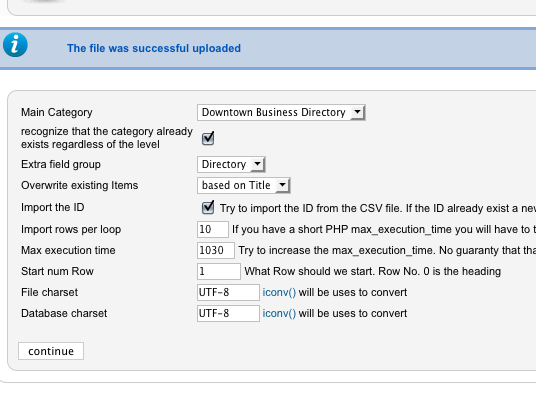The width and height of the screenshot is (536, 417).
Task: Click the Directory dropdown arrow
Action: [x=257, y=164]
